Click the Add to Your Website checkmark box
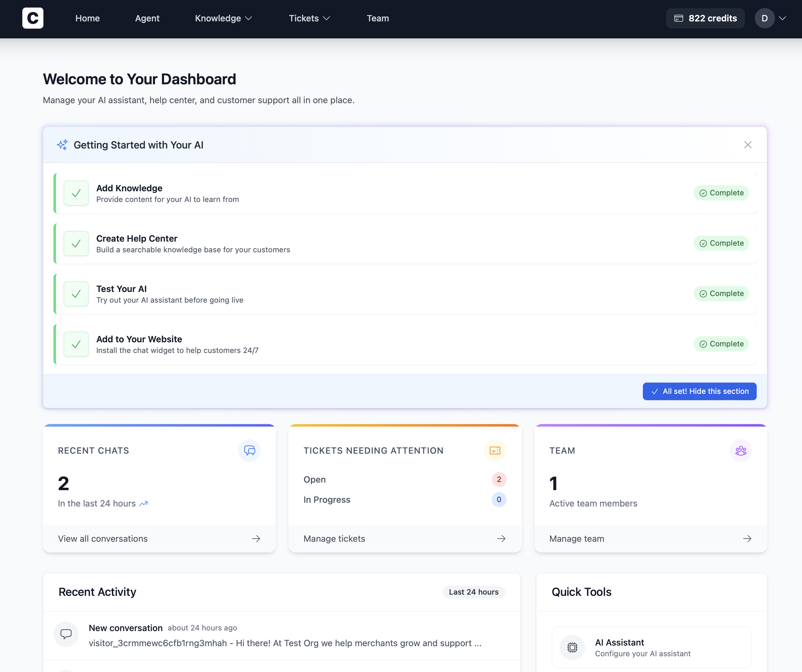The height and width of the screenshot is (672, 802). [76, 344]
